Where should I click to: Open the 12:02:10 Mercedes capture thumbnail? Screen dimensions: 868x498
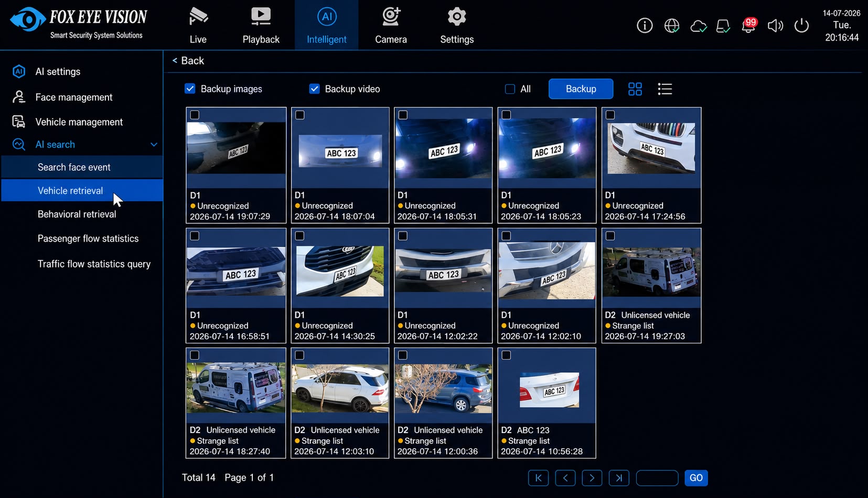click(x=546, y=270)
